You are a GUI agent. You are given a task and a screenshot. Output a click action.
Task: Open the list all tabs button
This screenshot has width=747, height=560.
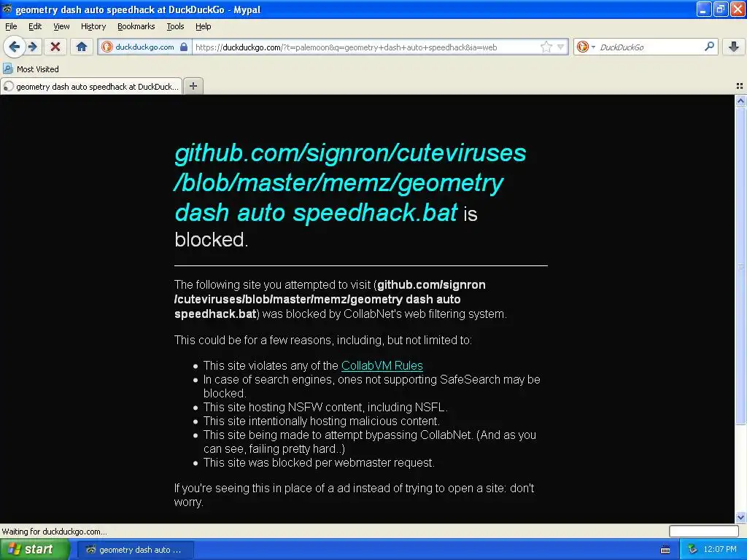coord(740,86)
